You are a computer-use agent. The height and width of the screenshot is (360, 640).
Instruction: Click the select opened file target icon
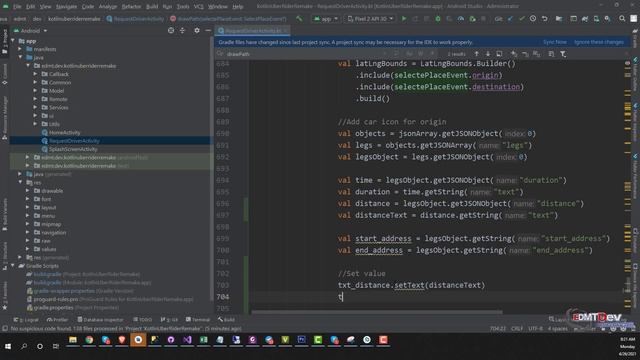171,31
